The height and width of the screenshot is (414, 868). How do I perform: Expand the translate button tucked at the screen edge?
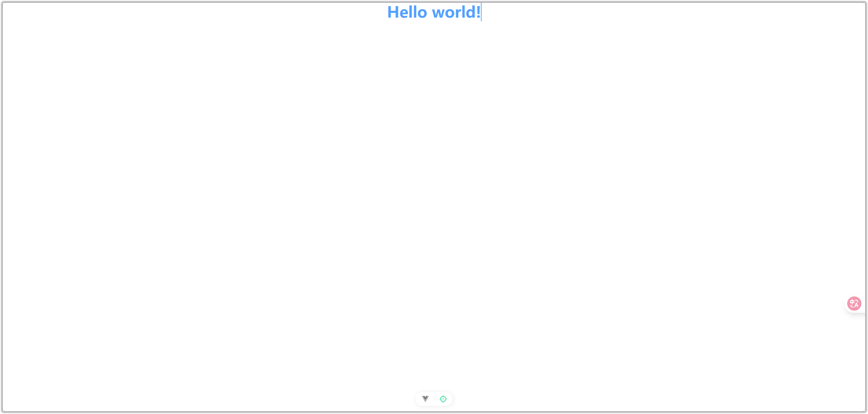pos(854,303)
